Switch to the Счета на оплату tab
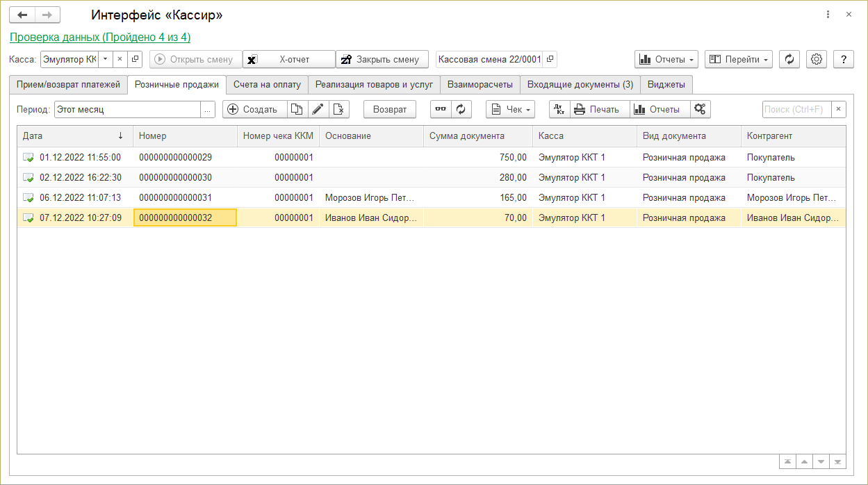The height and width of the screenshot is (485, 868). tap(267, 85)
